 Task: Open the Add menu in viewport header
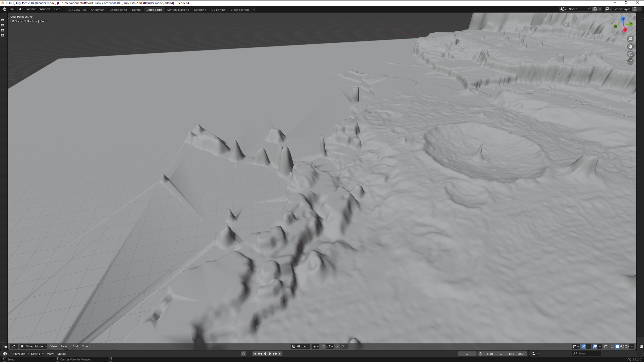75,346
